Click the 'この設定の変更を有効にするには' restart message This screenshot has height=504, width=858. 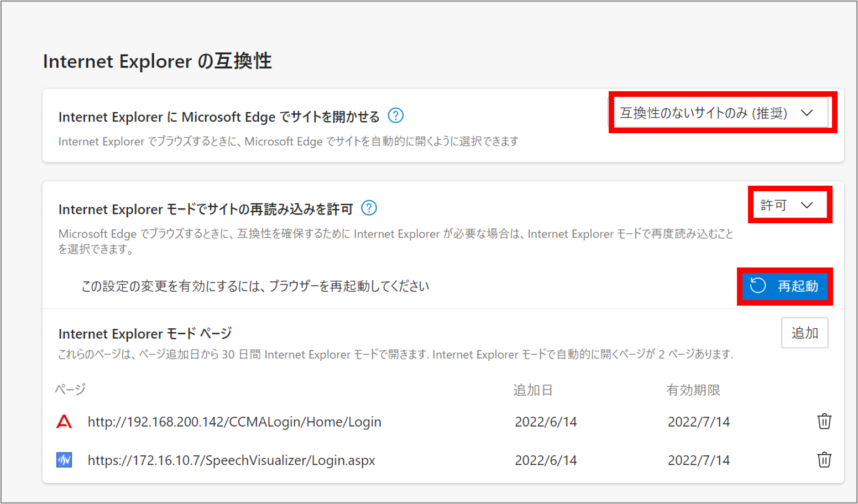coord(255,286)
